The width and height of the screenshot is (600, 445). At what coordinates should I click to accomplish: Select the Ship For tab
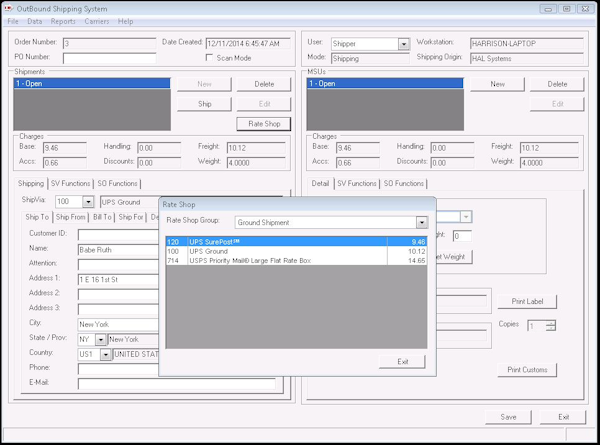pyautogui.click(x=130, y=217)
